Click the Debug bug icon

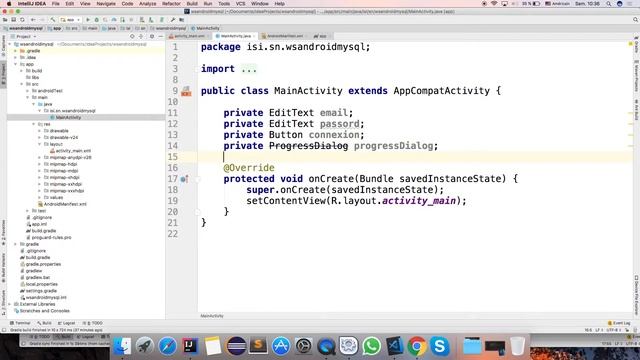tap(97, 20)
